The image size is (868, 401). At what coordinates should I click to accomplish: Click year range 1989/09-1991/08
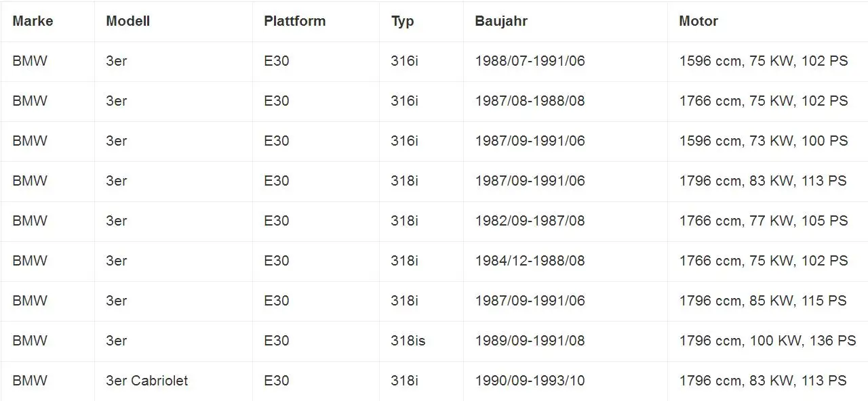click(x=530, y=341)
